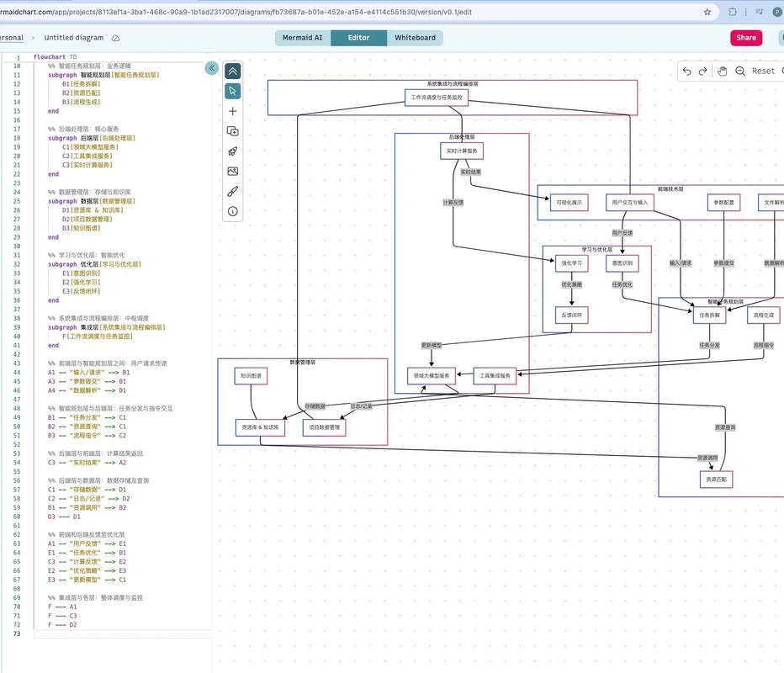Click the add subgraph icon
The image size is (784, 673).
233,131
